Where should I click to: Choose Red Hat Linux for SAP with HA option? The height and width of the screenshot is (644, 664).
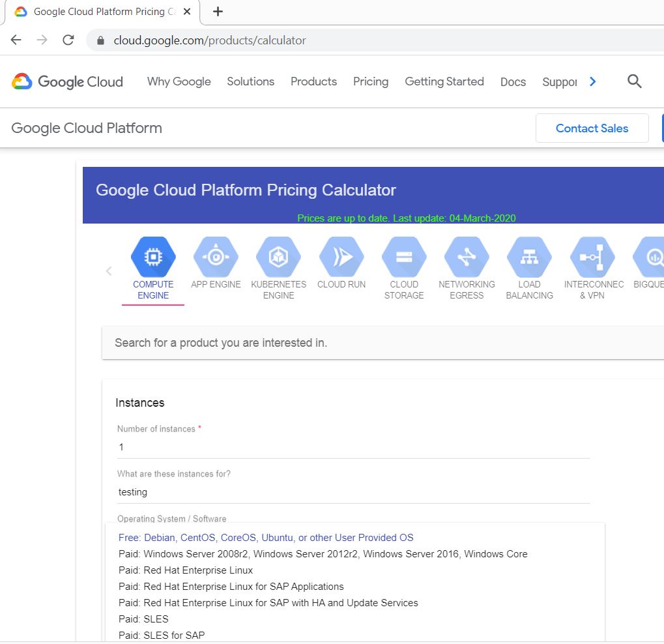pyautogui.click(x=355, y=602)
